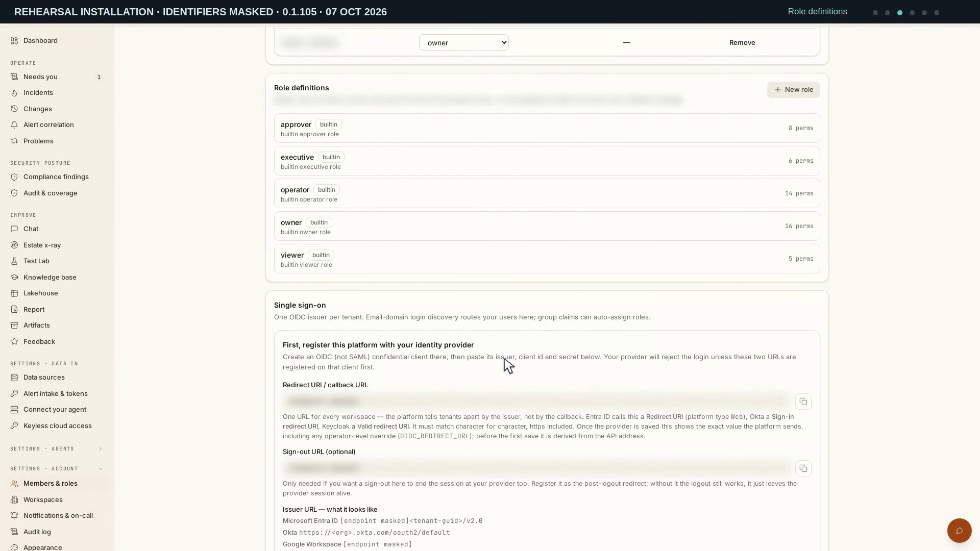Copy the Sign-out URL value
Screen dimensions: 980x551
tap(803, 469)
